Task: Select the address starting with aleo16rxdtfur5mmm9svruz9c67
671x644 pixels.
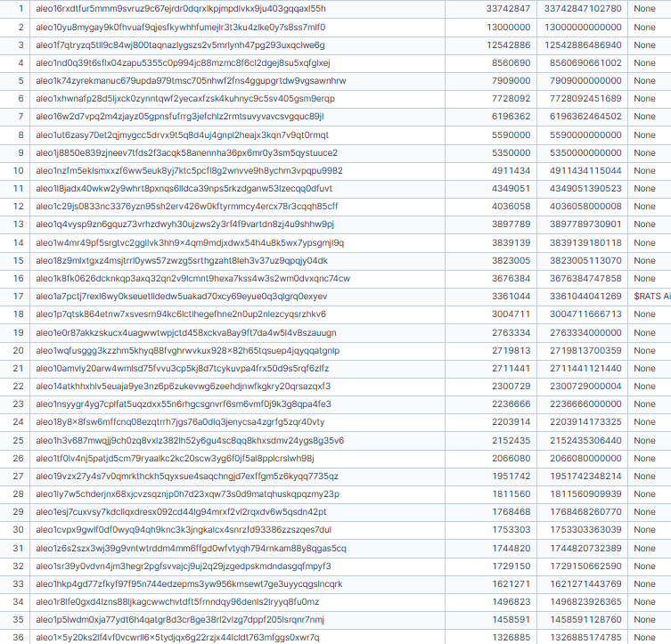Action: click(x=181, y=9)
